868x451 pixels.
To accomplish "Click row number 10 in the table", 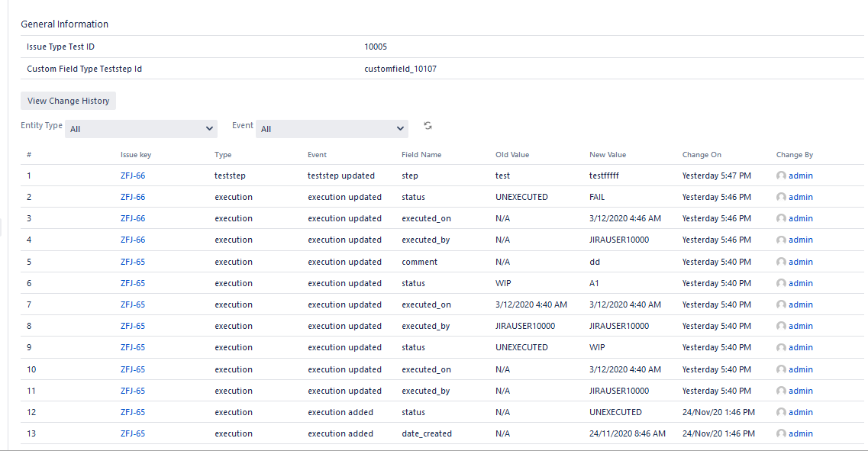I will pos(31,369).
